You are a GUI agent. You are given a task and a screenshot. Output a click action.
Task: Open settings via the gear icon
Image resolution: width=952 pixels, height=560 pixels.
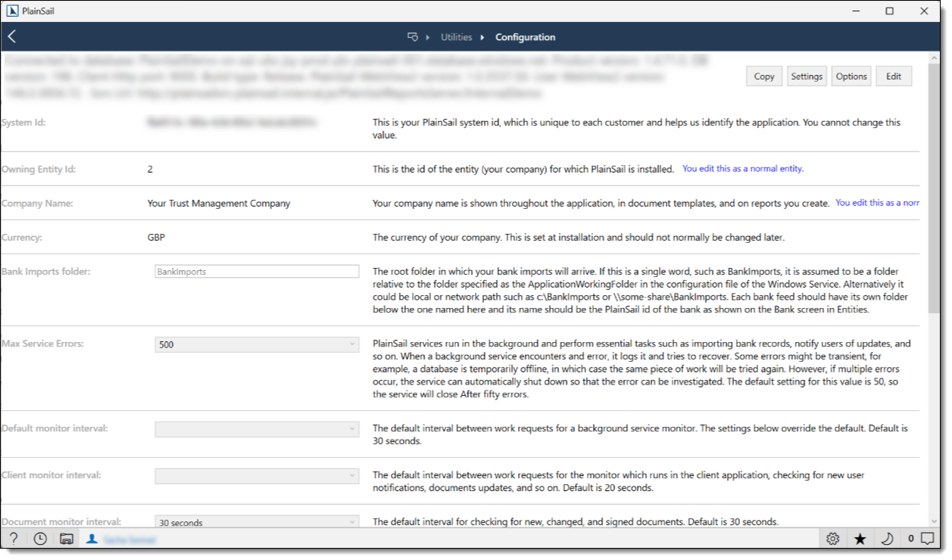(833, 539)
